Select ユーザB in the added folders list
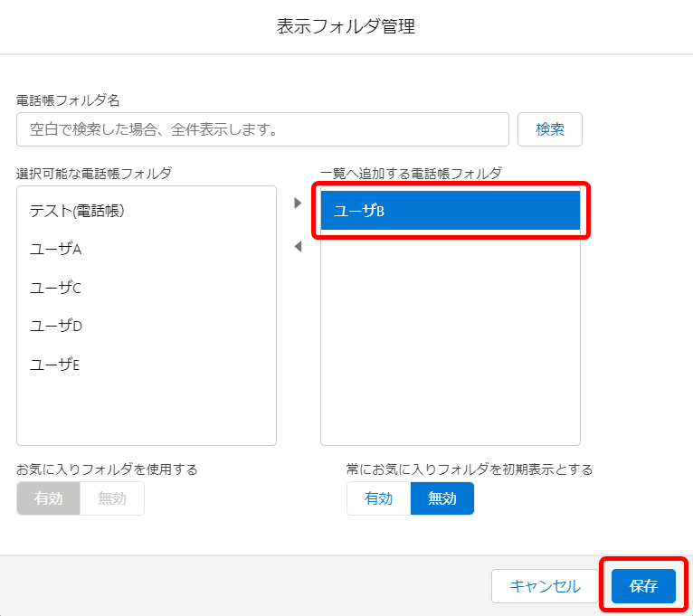Screen dimensions: 693x616 pos(451,211)
